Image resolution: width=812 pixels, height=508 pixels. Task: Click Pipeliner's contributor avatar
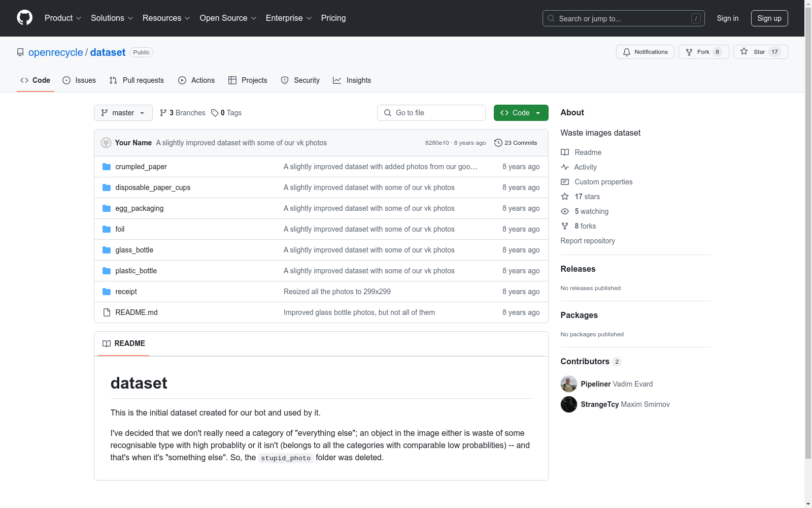569,384
